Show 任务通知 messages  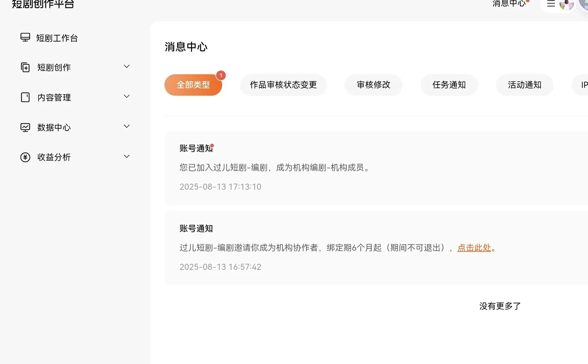pyautogui.click(x=449, y=85)
